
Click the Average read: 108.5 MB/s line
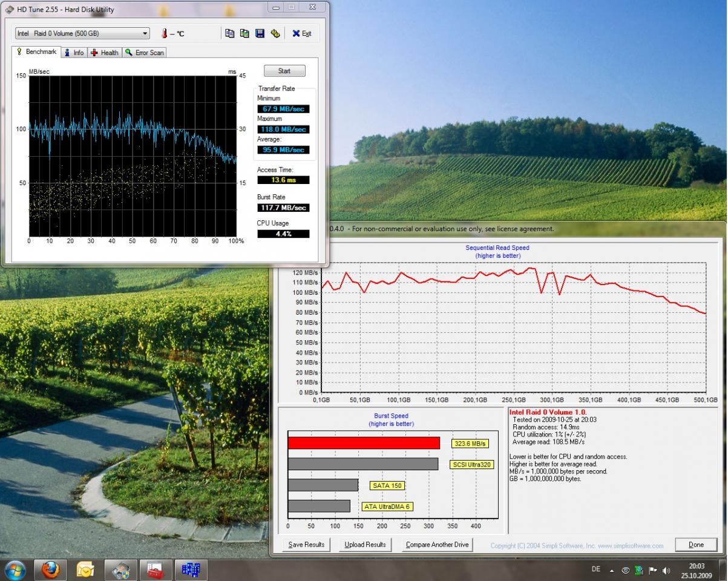click(547, 442)
